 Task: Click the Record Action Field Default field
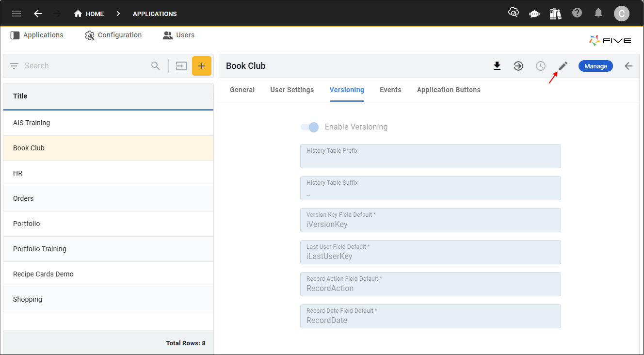coord(431,284)
